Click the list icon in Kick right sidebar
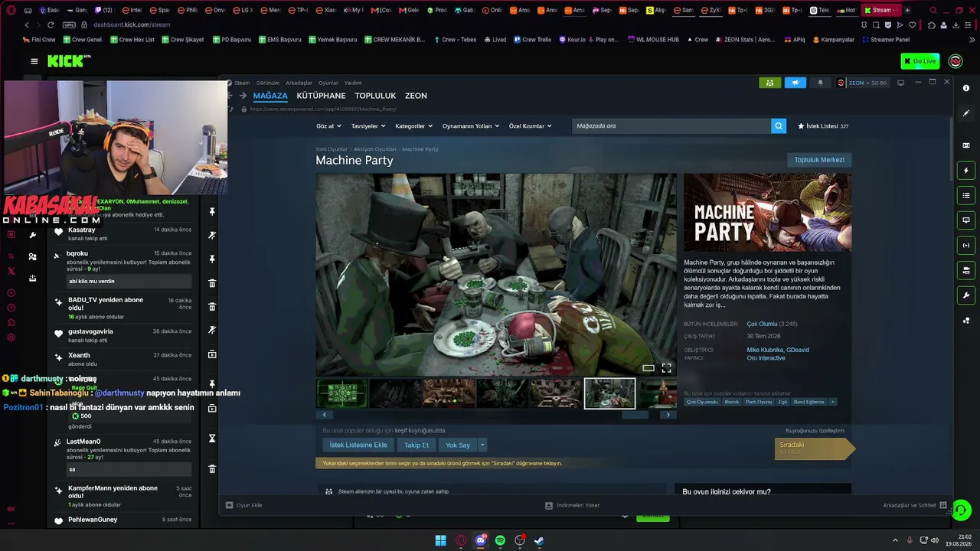This screenshot has width=980, height=551. coord(966,195)
